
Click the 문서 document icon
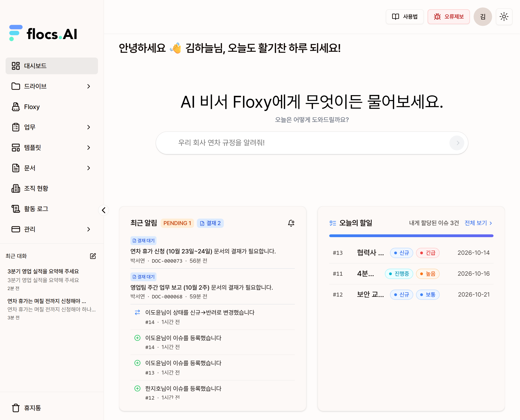click(x=16, y=168)
